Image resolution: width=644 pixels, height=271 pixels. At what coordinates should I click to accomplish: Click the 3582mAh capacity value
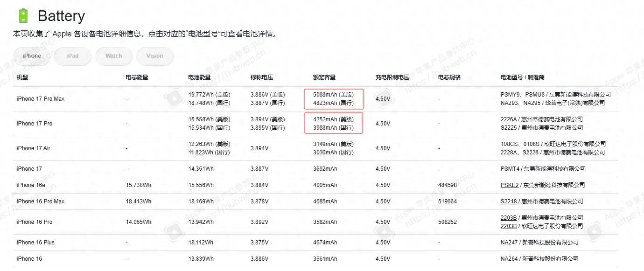(x=325, y=222)
